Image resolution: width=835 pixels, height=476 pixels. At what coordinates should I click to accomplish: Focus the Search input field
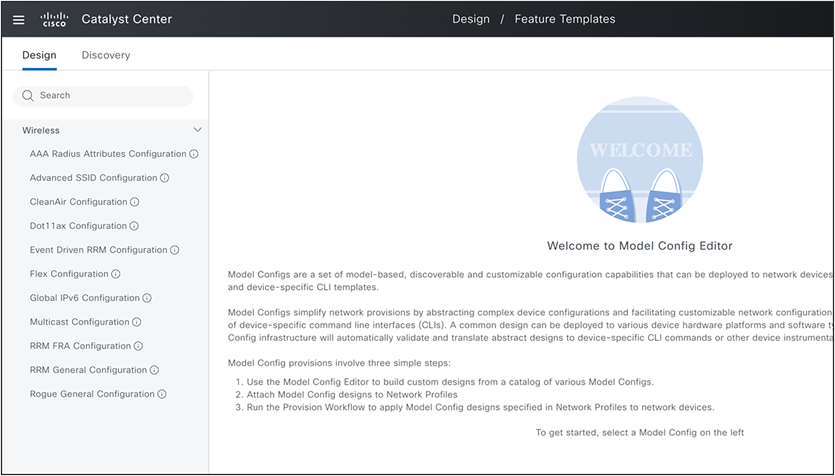pos(103,96)
